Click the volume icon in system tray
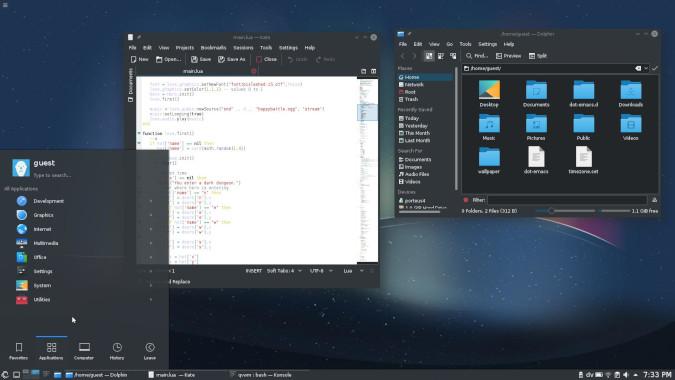 coord(625,375)
